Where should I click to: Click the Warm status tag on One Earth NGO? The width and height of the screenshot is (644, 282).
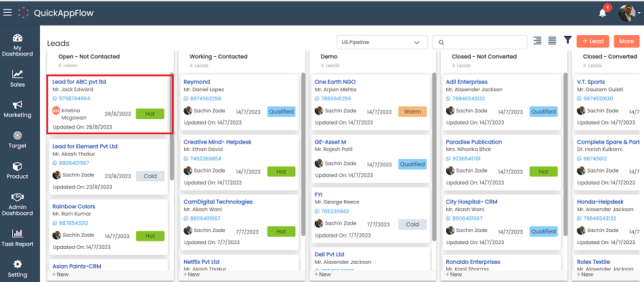[x=412, y=112]
